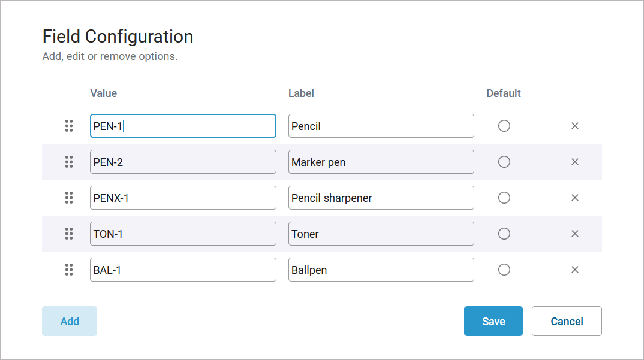Screen dimensions: 644x360
Task: Select Marker pen as default
Action: pos(504,162)
